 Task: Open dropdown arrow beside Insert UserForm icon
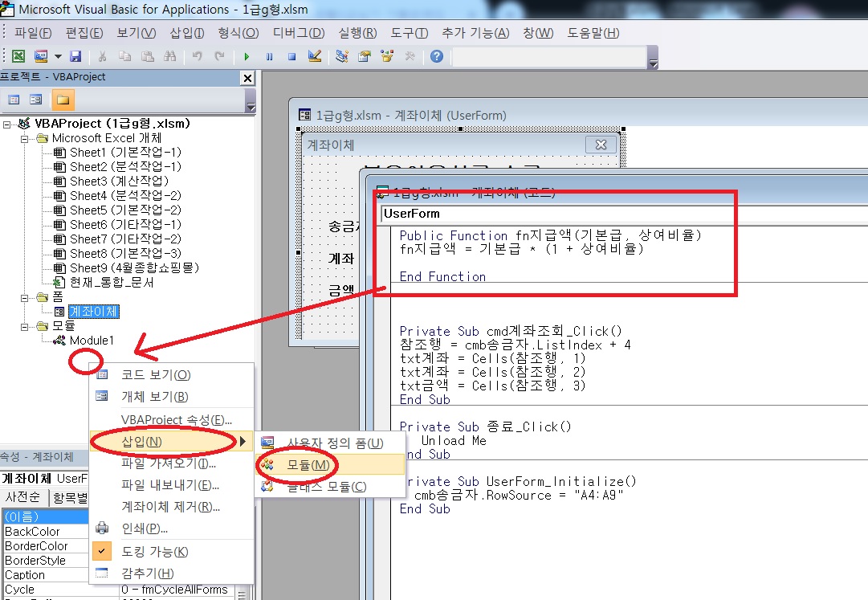pyautogui.click(x=59, y=56)
